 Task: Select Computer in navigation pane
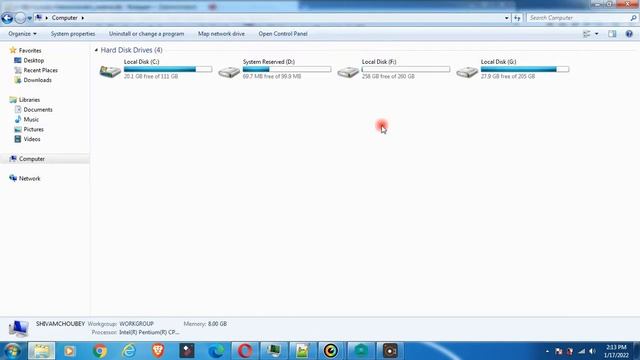tap(31, 159)
